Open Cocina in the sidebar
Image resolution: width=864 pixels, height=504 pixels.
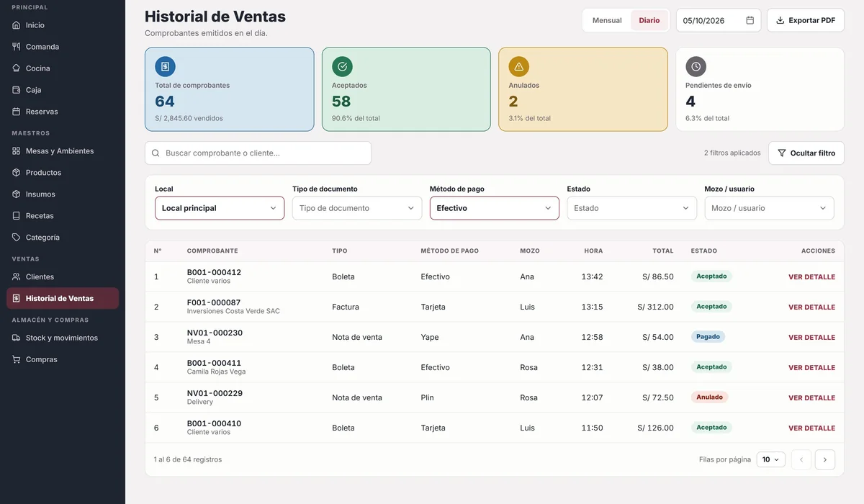coord(63,68)
